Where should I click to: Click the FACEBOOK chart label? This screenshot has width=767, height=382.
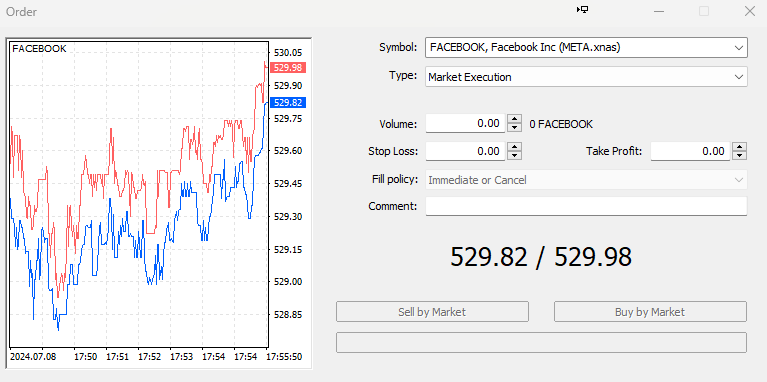39,49
